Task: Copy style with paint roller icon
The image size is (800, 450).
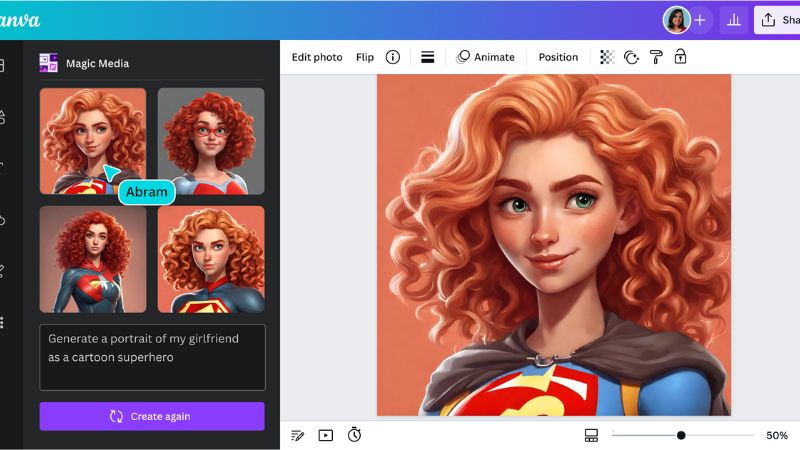Action: click(656, 57)
